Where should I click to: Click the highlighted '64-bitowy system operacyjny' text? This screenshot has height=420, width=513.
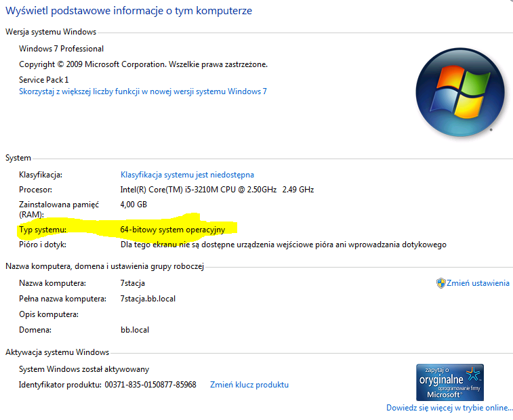click(172, 230)
